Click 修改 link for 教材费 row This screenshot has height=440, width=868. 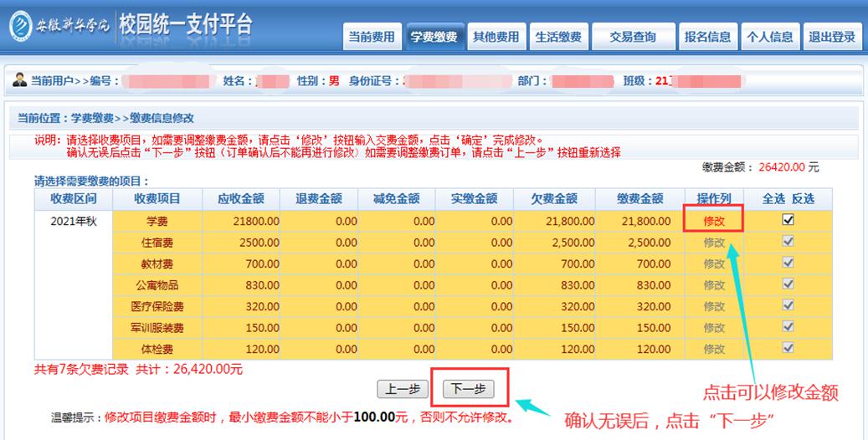pos(714,264)
